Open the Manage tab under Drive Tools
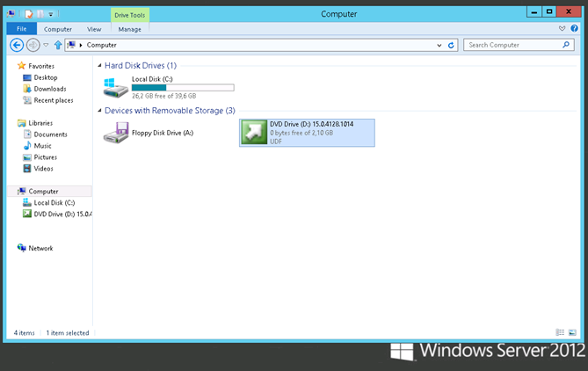The height and width of the screenshot is (371, 588). [x=129, y=29]
